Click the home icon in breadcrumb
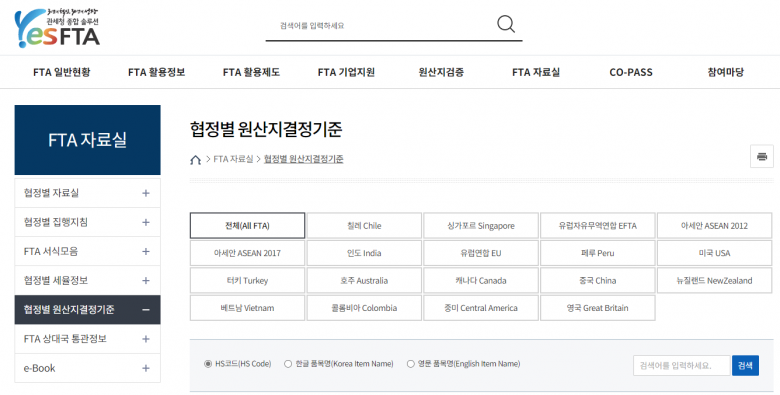The width and height of the screenshot is (780, 395). pyautogui.click(x=195, y=160)
